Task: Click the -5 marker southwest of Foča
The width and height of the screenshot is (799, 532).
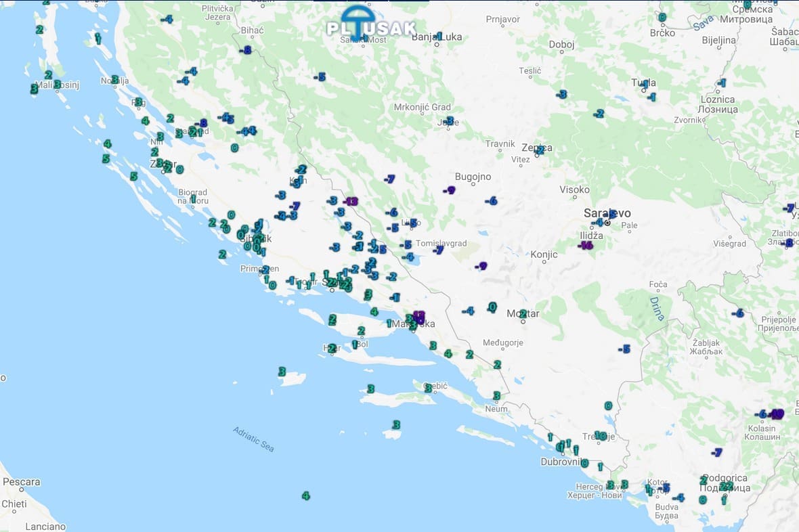Action: (624, 349)
